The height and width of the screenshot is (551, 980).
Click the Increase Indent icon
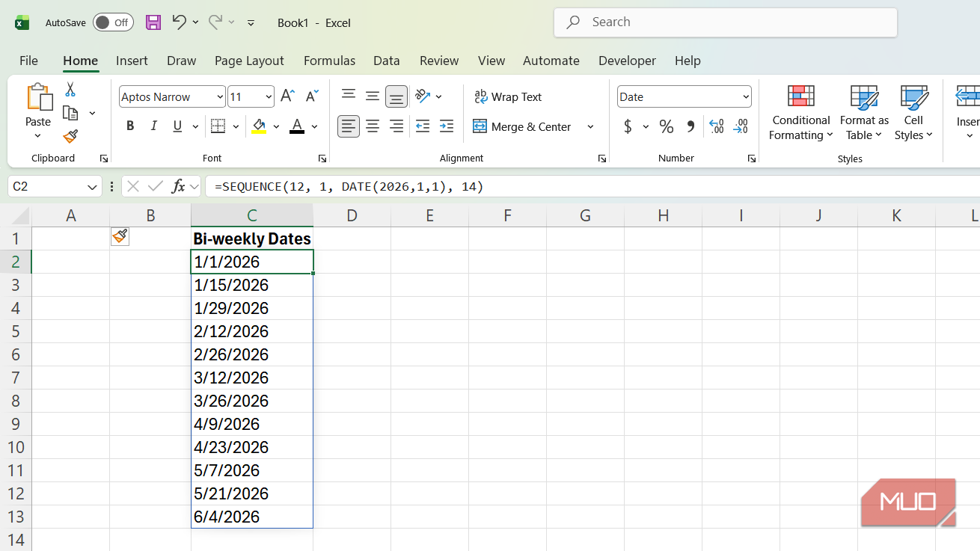pos(447,126)
